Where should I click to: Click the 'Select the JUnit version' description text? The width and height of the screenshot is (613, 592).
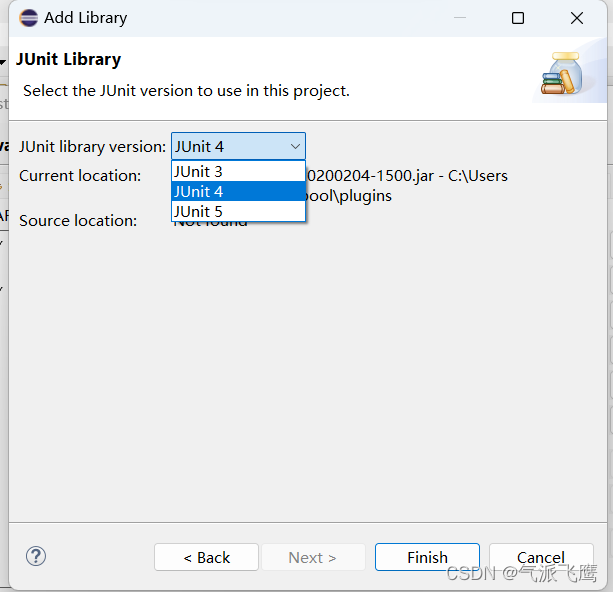[x=186, y=91]
